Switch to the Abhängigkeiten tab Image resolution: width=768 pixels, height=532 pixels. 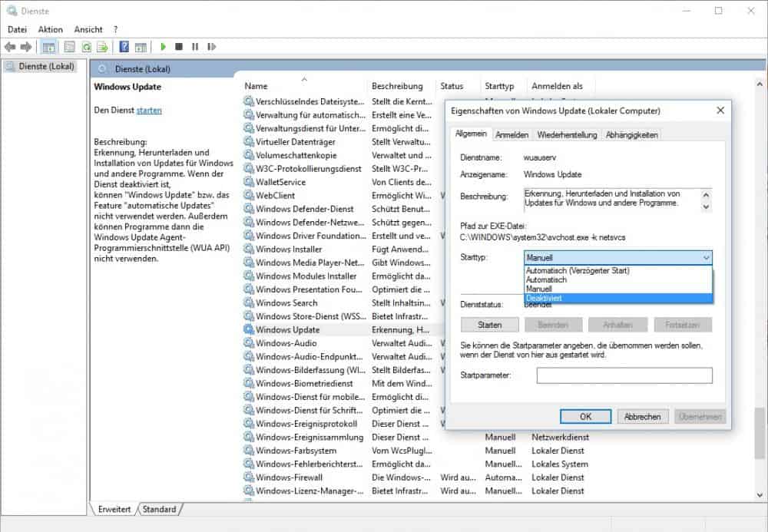(x=632, y=134)
